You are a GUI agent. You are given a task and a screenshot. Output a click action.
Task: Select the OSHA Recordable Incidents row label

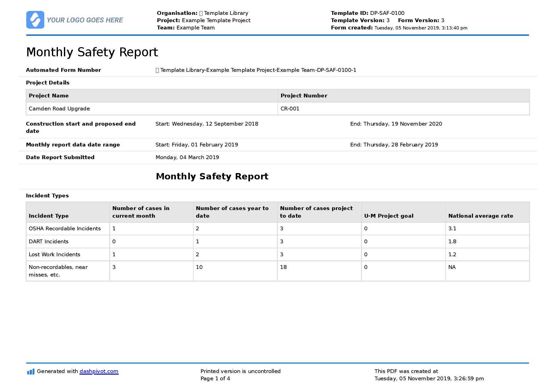click(65, 228)
